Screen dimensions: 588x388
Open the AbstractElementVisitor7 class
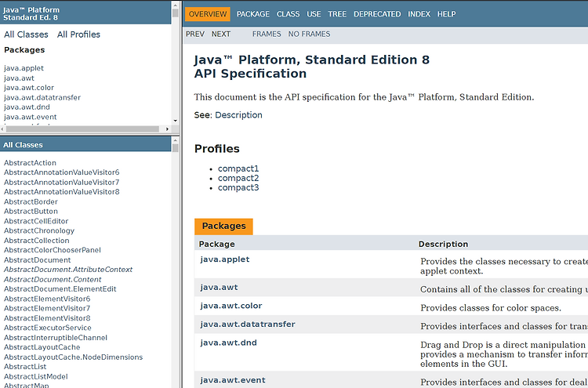coord(47,309)
